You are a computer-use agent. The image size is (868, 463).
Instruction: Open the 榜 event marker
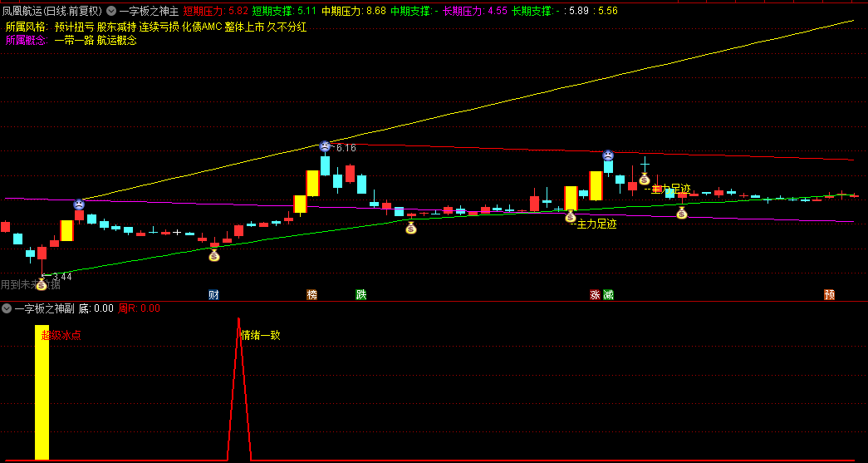[x=312, y=294]
